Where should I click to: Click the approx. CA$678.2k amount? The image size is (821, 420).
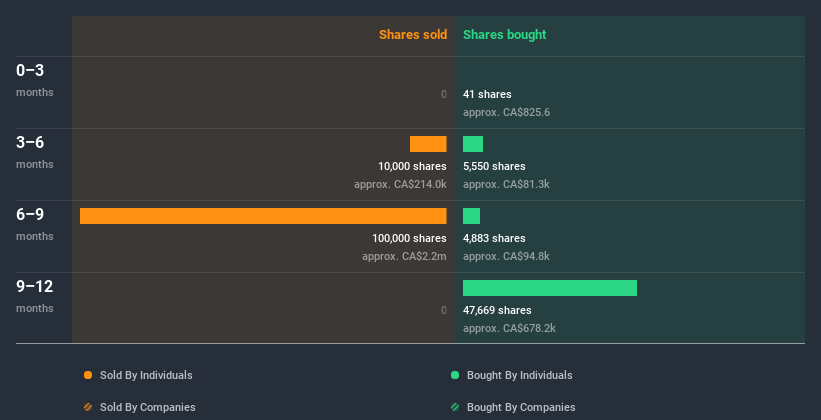pos(509,328)
